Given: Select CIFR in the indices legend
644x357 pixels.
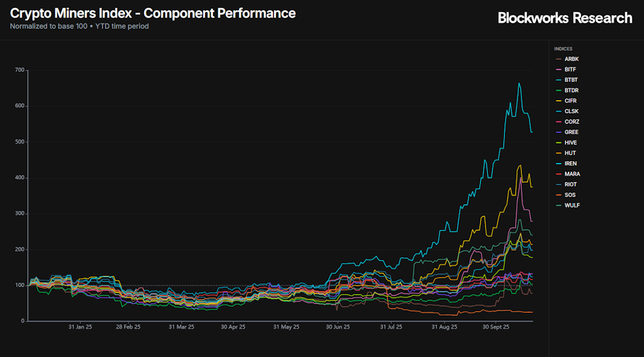Looking at the screenshot, I should click(x=570, y=101).
